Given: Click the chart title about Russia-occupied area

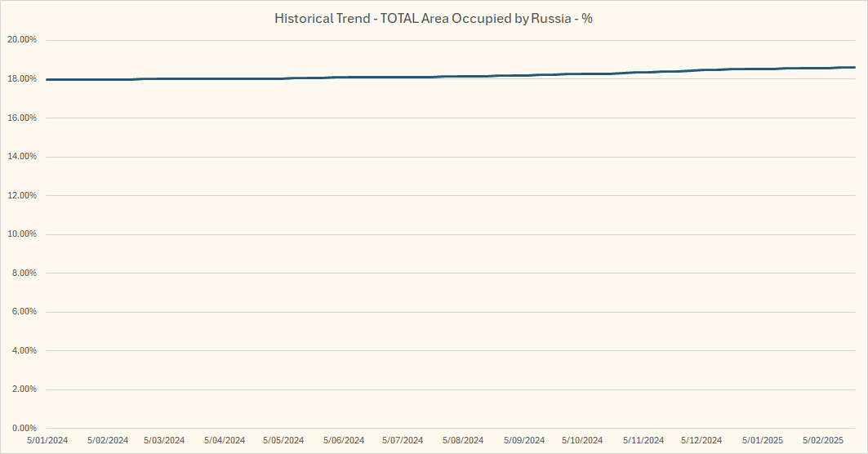Looking at the screenshot, I should [434, 19].
